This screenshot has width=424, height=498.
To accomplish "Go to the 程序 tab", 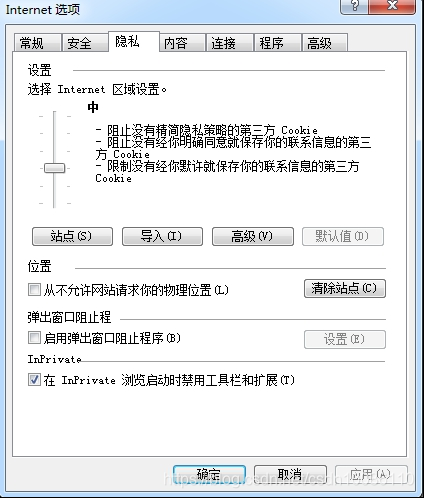I will click(x=278, y=43).
